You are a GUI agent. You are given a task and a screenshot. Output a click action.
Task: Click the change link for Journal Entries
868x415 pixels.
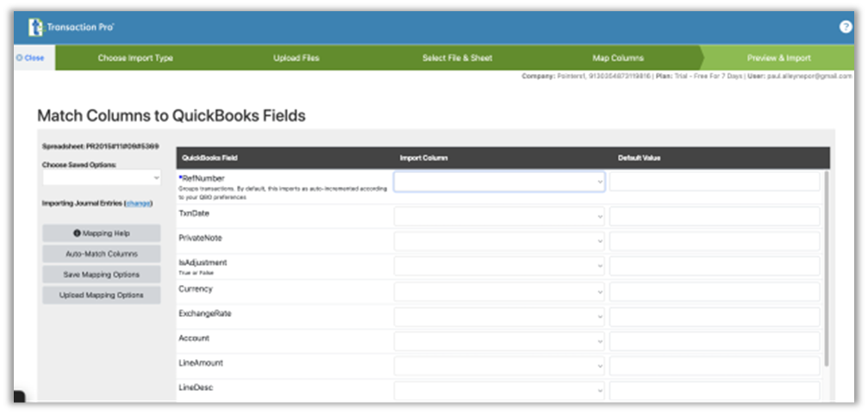pyautogui.click(x=138, y=203)
